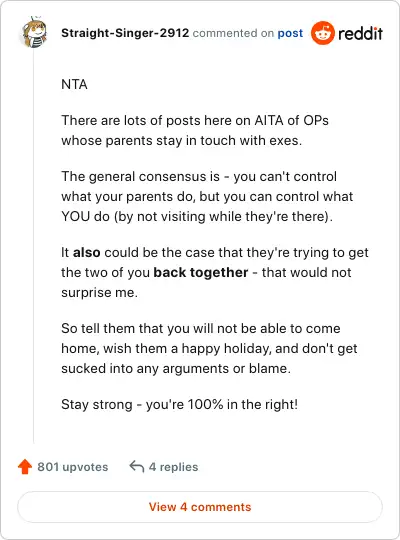The width and height of the screenshot is (400, 540).
Task: Click the paragraph starting 'There are lots'
Action: (195, 131)
